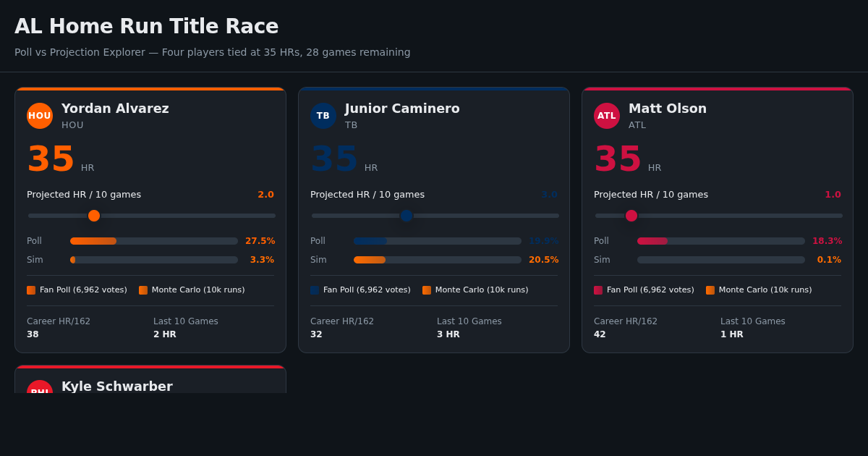Click Alvarez's 3.3% sim value
This screenshot has width=868, height=456.
tap(262, 260)
